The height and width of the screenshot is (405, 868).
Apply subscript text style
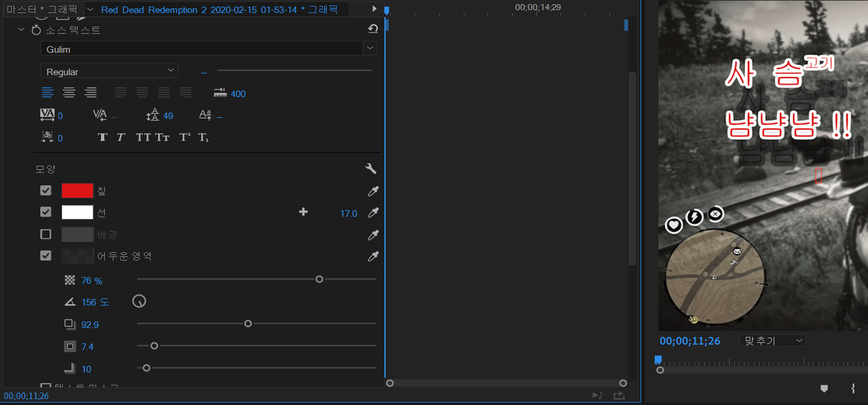point(203,138)
